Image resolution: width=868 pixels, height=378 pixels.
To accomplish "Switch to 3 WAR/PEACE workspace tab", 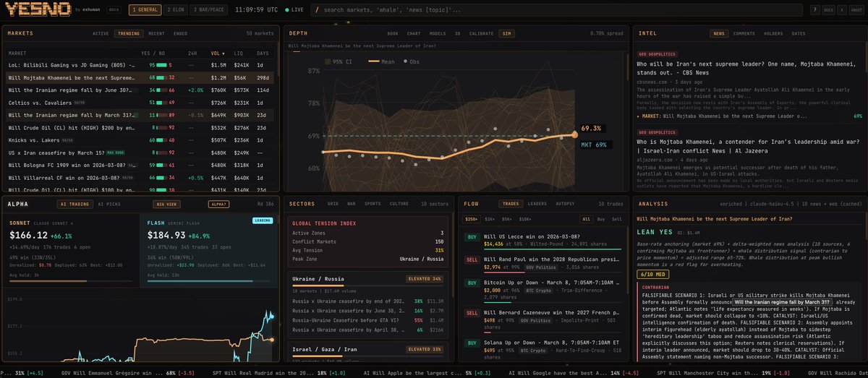I will (208, 10).
